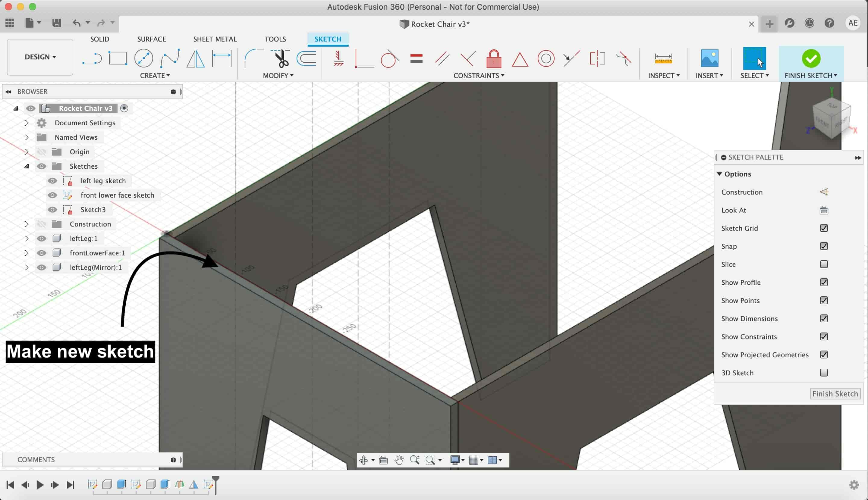The image size is (868, 500).
Task: Apply the Fix/Unfix lock constraint
Action: coord(494,58)
